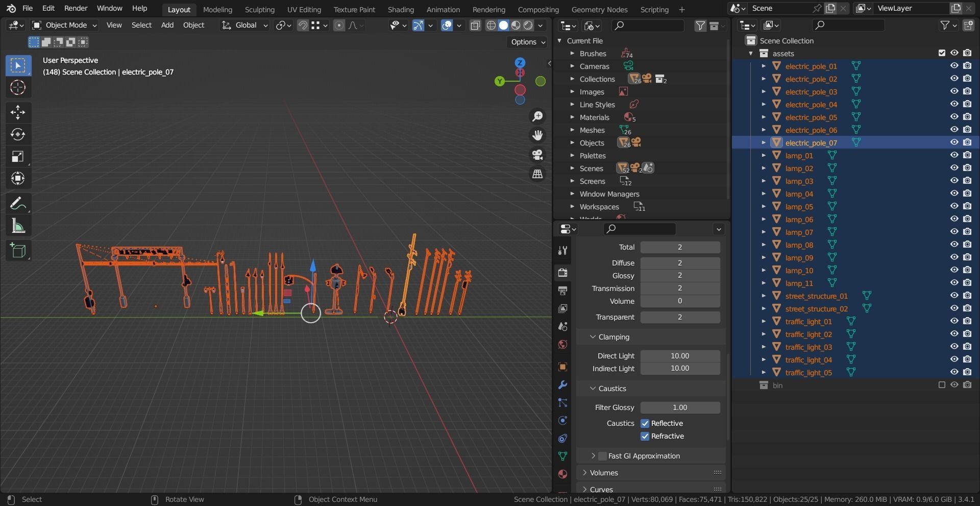Expand the Brushes data category
Screen dimensions: 980x506
point(572,54)
